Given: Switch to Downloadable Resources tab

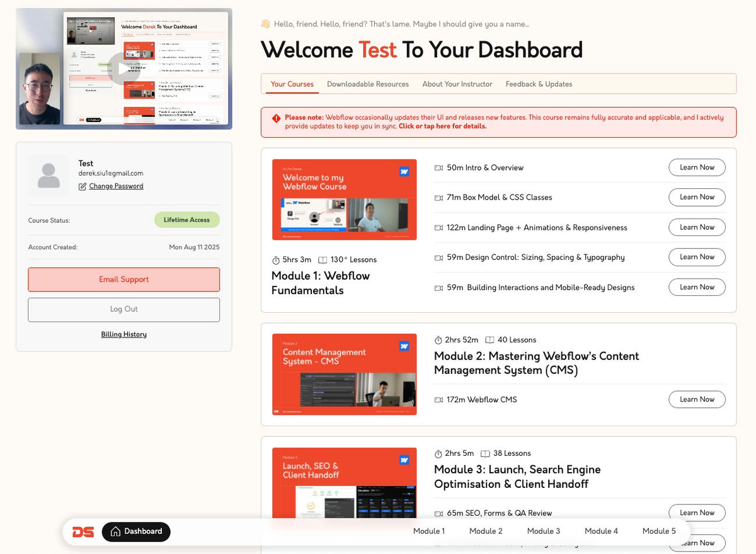Looking at the screenshot, I should click(x=368, y=84).
